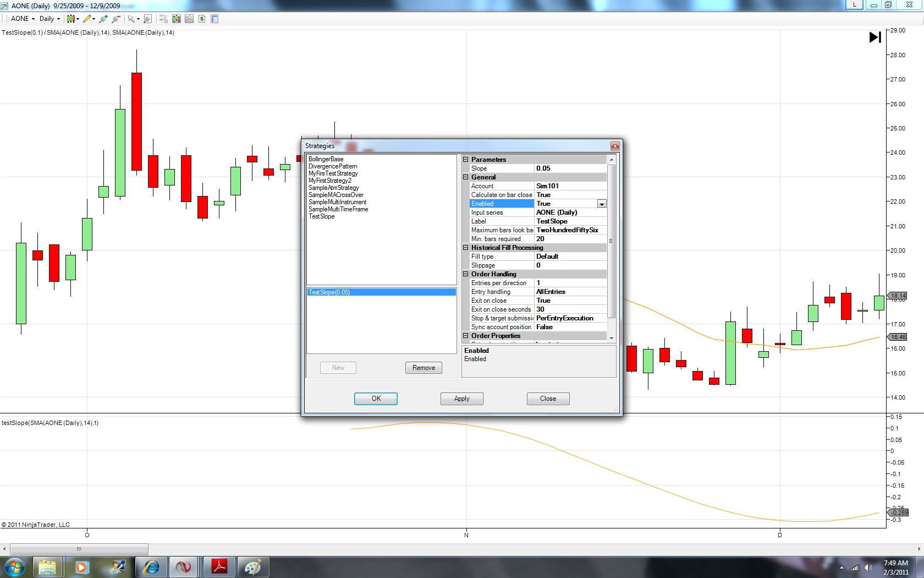
Task: Open the chart properties panel icon
Action: click(x=215, y=19)
